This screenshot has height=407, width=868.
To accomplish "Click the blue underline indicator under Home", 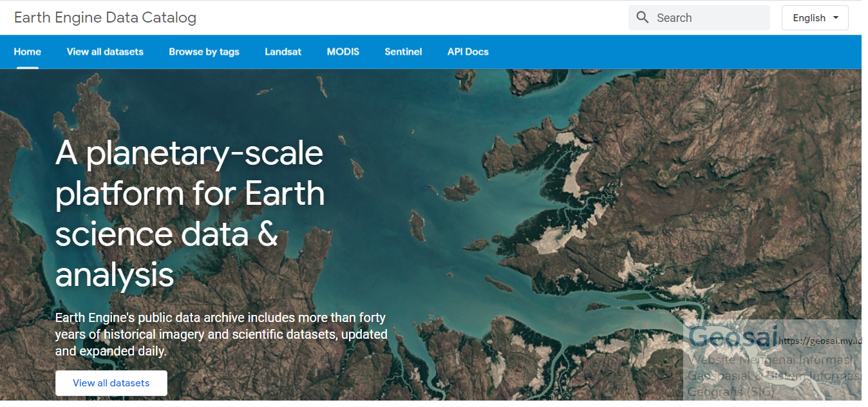I will click(27, 66).
